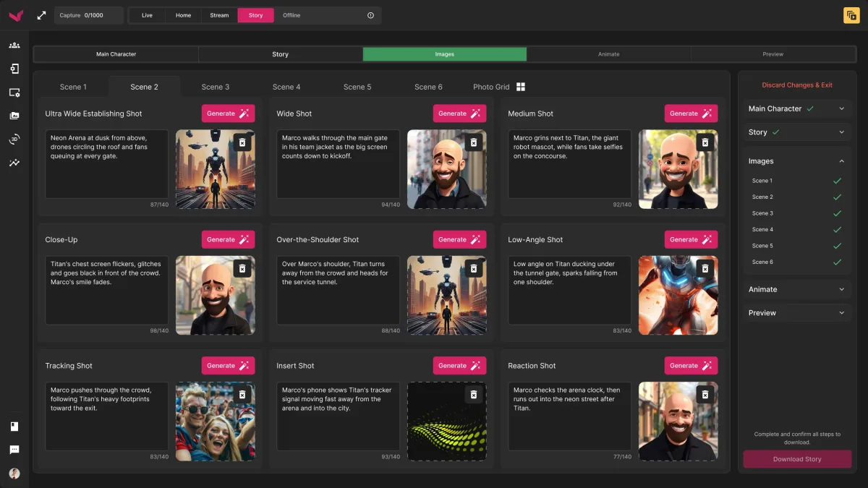Generate the Wide Shot image
The width and height of the screenshot is (868, 488).
coord(459,114)
